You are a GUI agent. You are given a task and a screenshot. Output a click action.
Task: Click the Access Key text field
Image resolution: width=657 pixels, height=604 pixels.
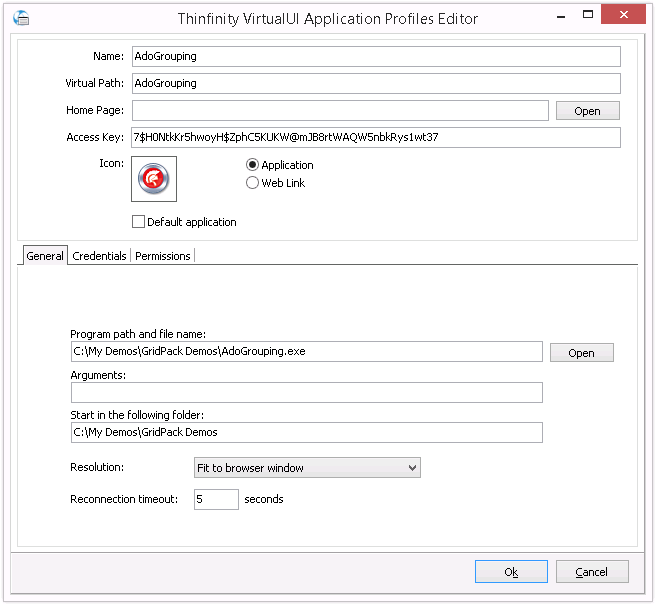click(376, 138)
